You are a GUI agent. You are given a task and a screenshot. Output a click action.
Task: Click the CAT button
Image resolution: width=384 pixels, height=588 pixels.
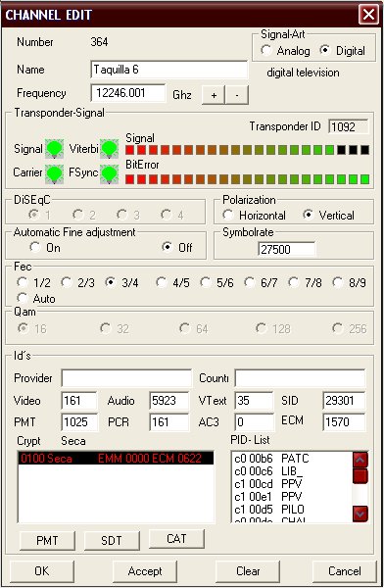[176, 538]
